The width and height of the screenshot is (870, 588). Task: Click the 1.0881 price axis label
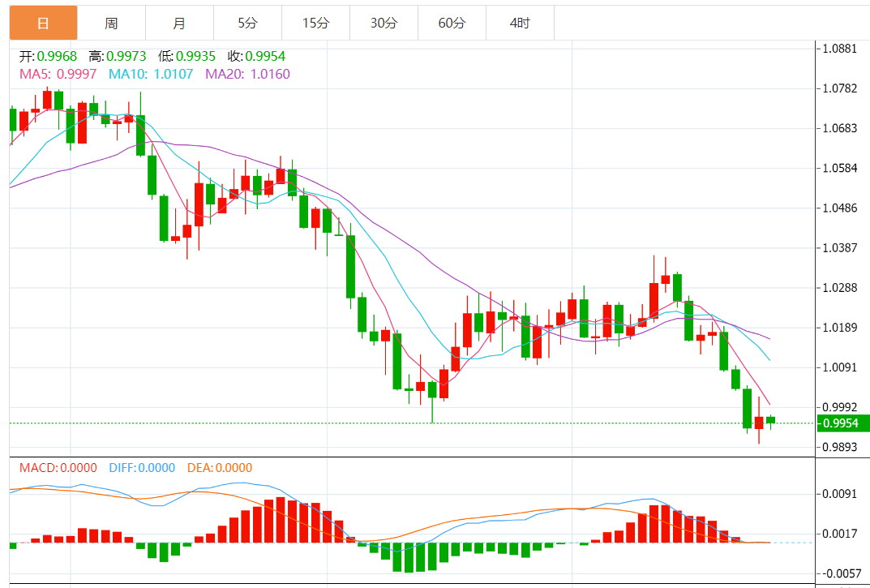(839, 49)
